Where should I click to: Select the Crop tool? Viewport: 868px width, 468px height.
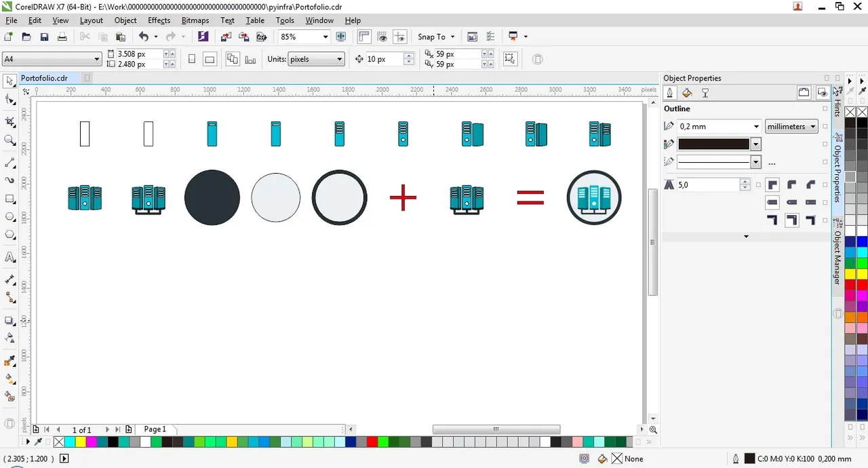point(10,121)
